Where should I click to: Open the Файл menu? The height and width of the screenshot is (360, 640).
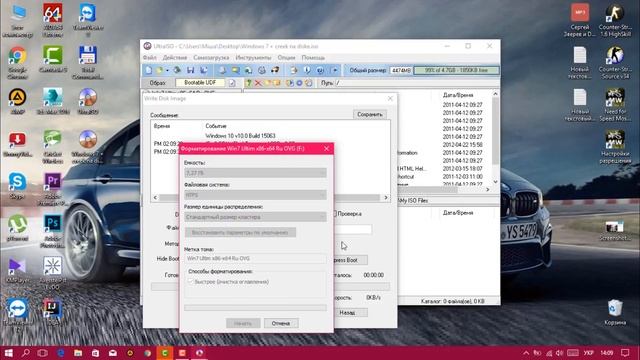coord(150,58)
